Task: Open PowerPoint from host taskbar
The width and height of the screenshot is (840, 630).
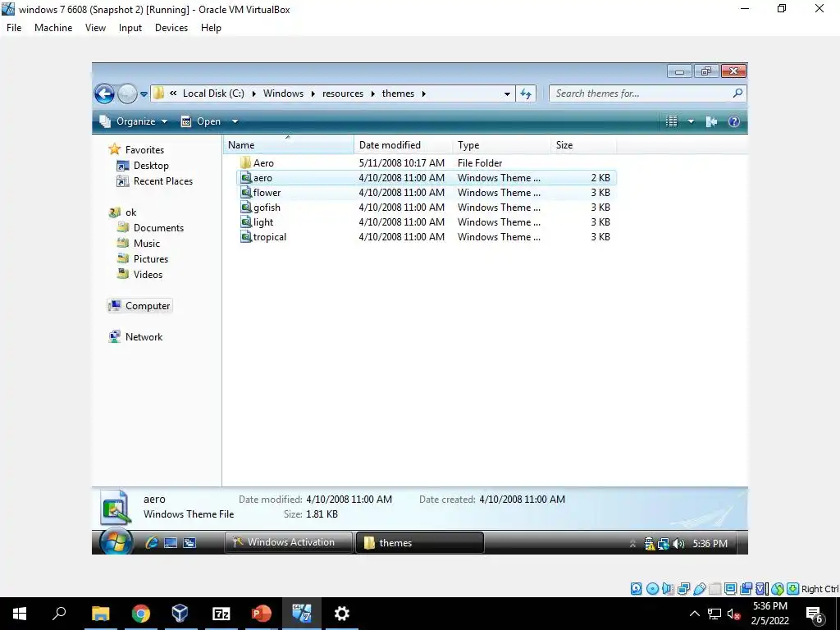Action: [x=262, y=614]
